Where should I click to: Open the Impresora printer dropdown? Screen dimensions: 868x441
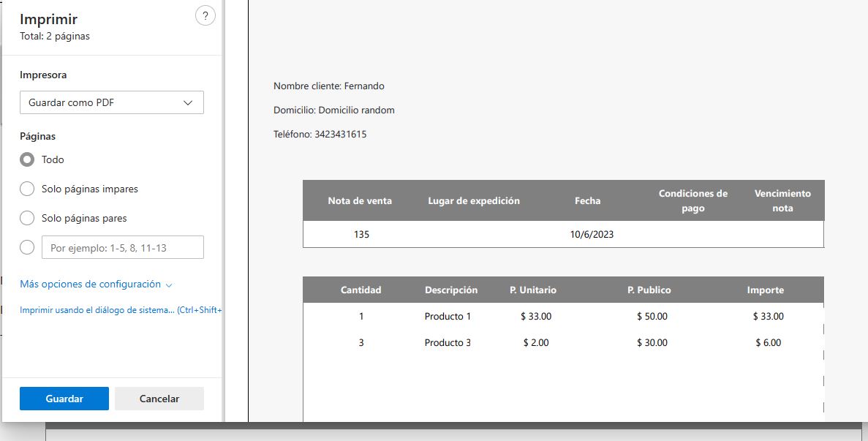[x=111, y=103]
